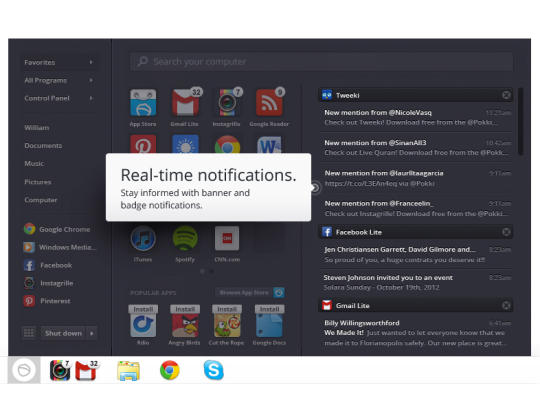Open Google Chrome from the left menu
The width and height of the screenshot is (540, 405).
[57, 229]
